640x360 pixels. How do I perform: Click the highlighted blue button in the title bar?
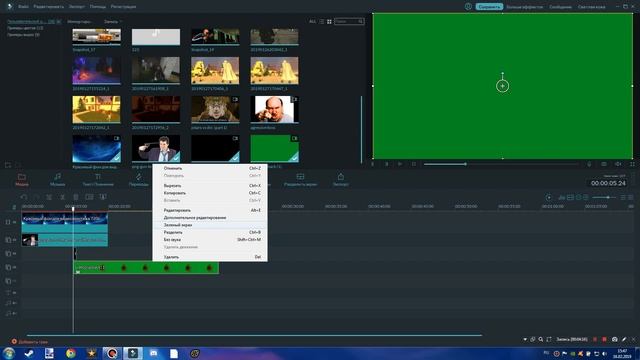[x=489, y=7]
